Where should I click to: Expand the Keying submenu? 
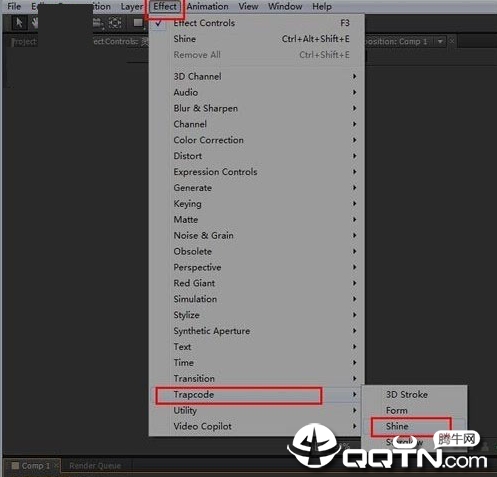(x=257, y=204)
